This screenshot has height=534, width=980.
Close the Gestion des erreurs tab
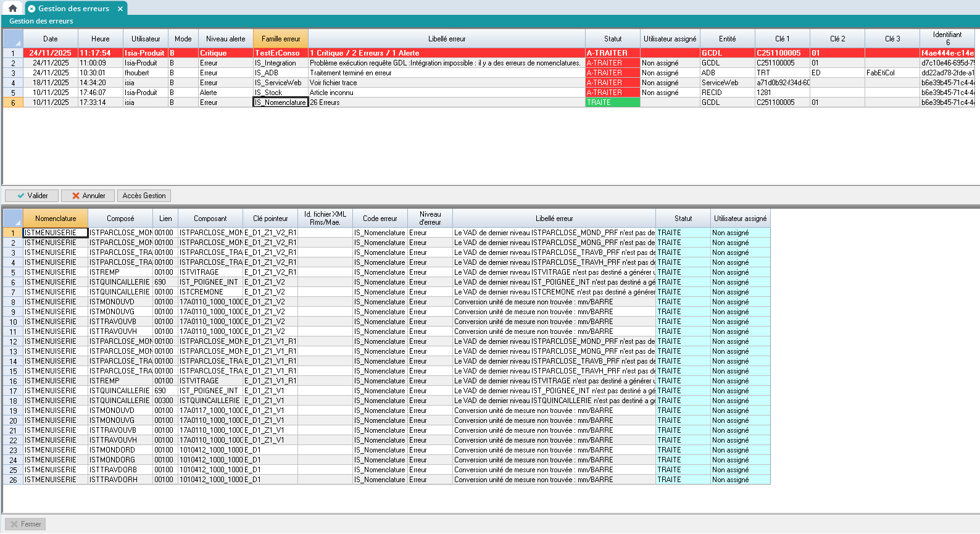120,9
